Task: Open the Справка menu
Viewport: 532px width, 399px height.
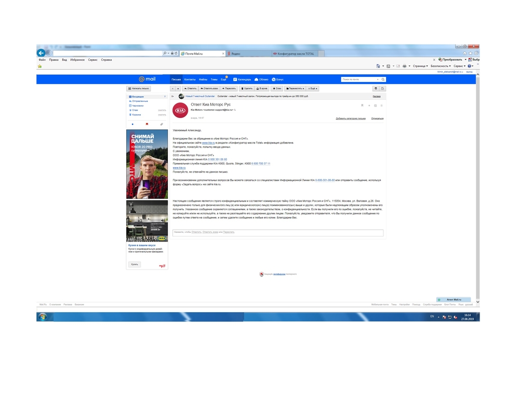Action: 106,60
